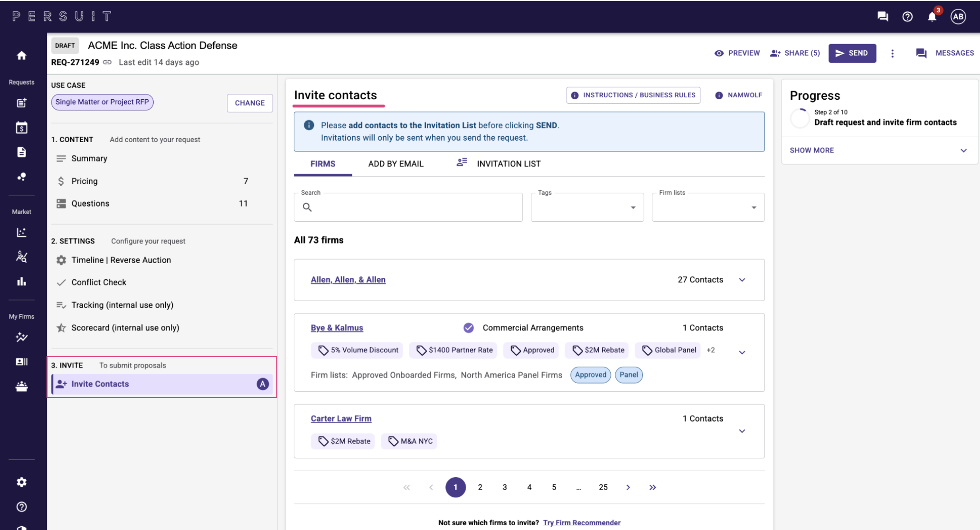Expand Allen, Allen, & Allen contacts

742,280
